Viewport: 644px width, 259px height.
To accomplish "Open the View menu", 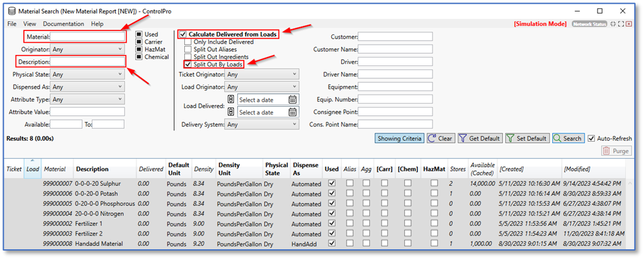I will pos(30,24).
